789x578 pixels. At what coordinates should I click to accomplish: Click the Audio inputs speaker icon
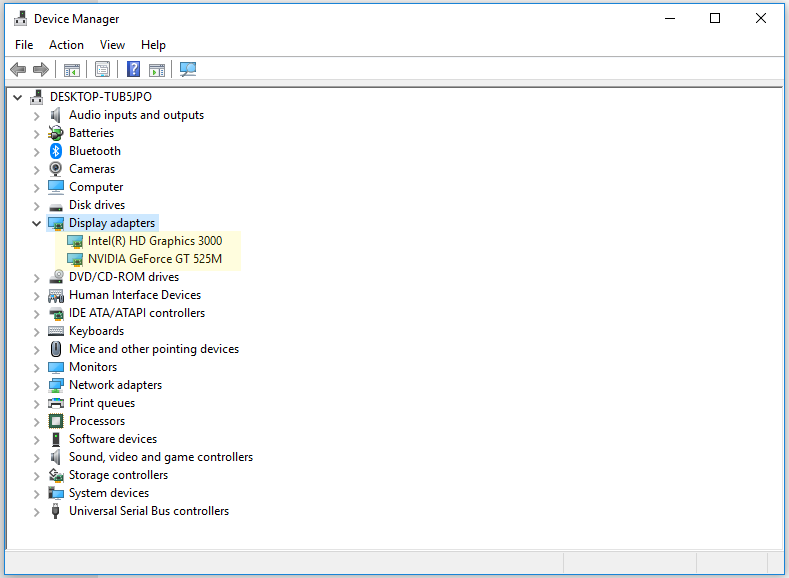56,115
